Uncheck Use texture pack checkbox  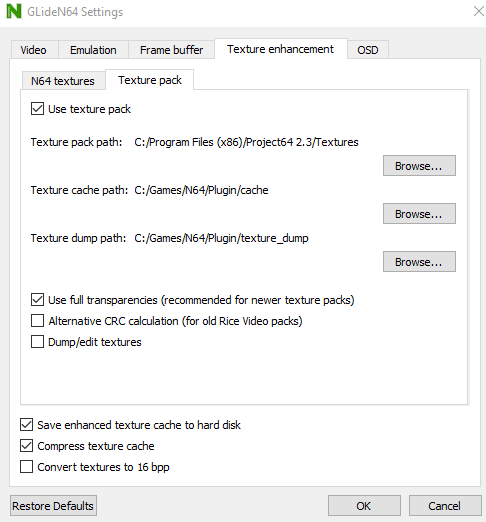pos(37,109)
